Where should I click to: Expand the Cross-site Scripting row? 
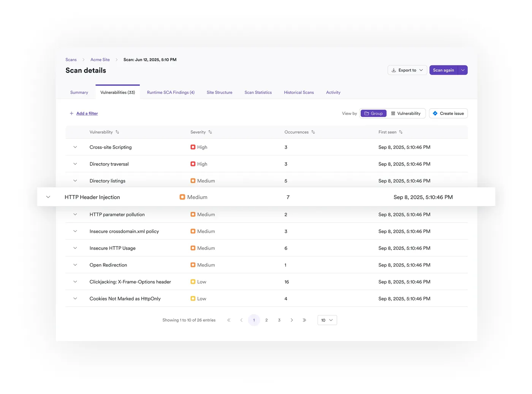(75, 147)
